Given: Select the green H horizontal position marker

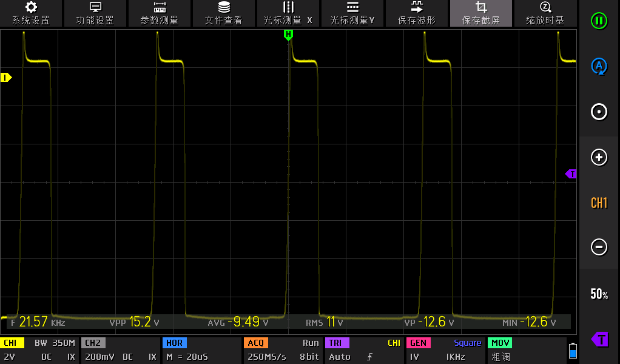Looking at the screenshot, I should [288, 35].
